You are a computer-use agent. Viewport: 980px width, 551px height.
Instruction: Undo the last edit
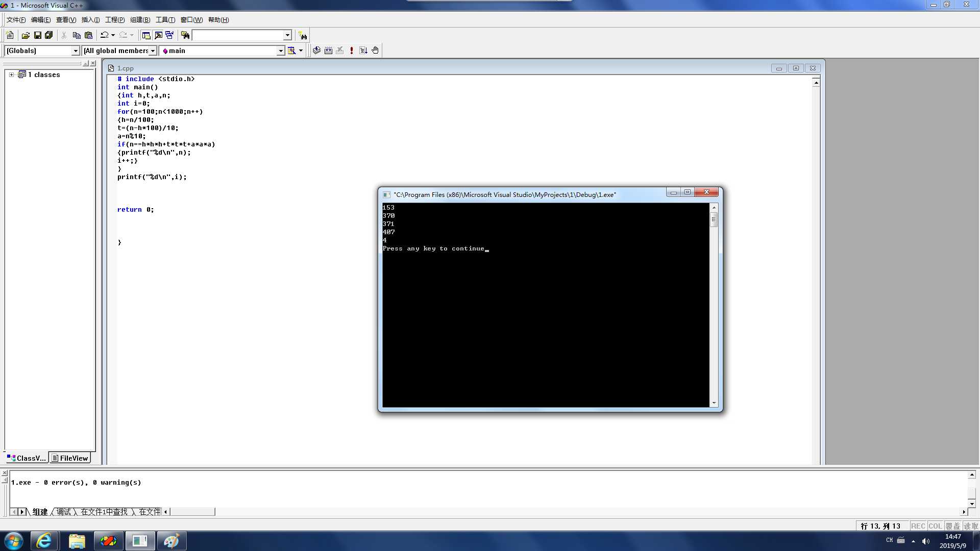105,35
